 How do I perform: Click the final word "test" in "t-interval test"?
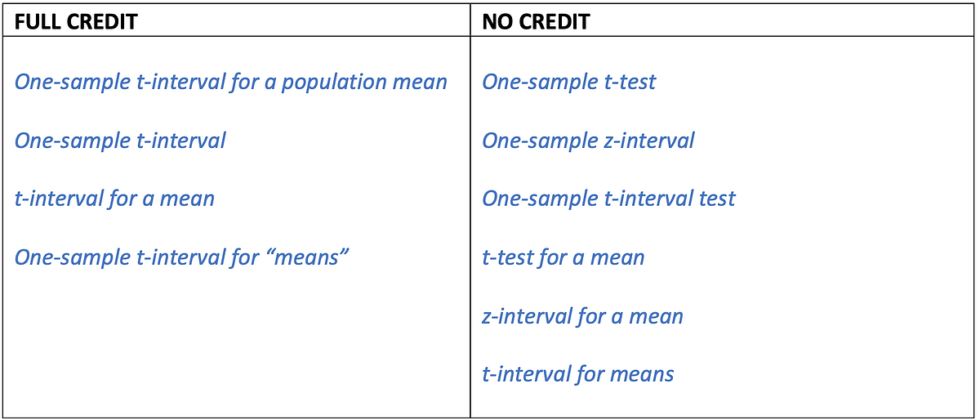717,199
